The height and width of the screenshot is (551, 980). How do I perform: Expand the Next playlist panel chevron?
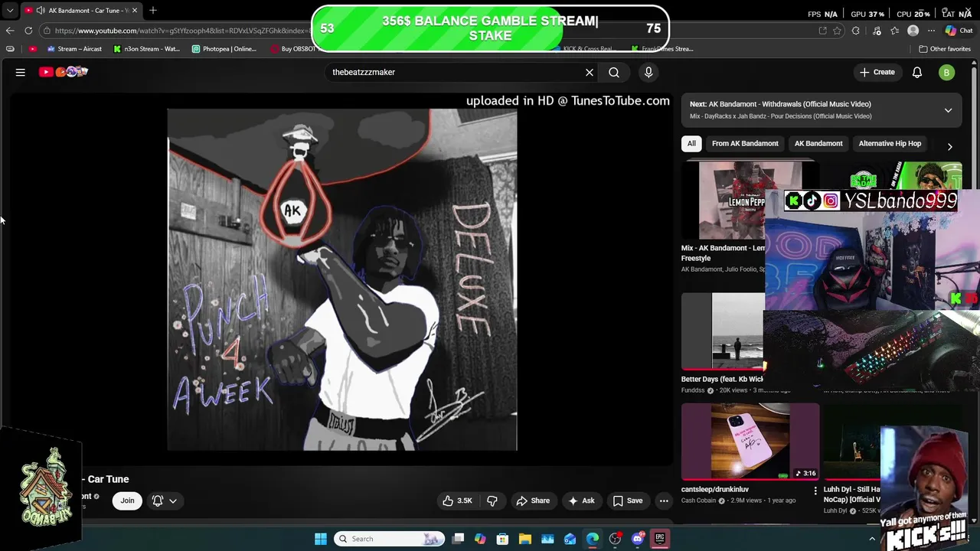point(948,110)
